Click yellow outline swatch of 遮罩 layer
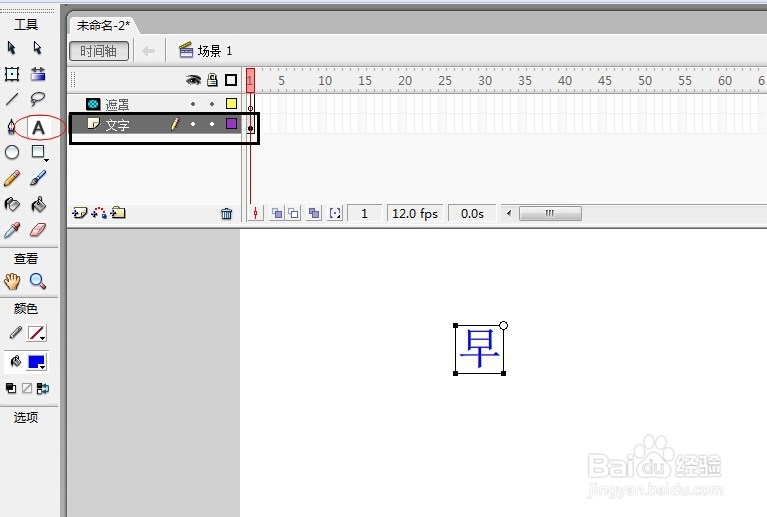Viewport: 767px width, 517px height. click(x=231, y=103)
